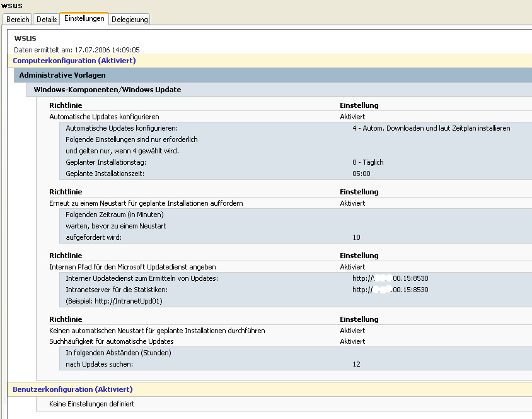Click URL value beside Interner Updatedienst
Viewport: 532px width, 419px height.
click(390, 278)
